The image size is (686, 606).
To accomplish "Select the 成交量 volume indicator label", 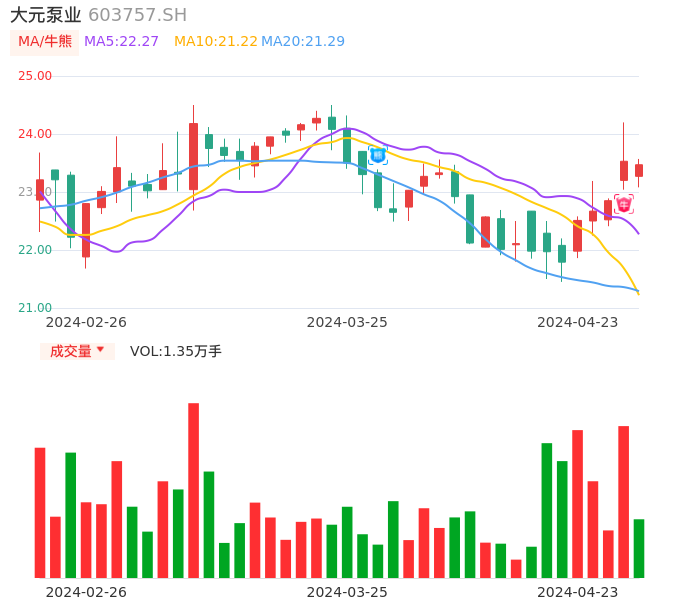I will [x=71, y=351].
